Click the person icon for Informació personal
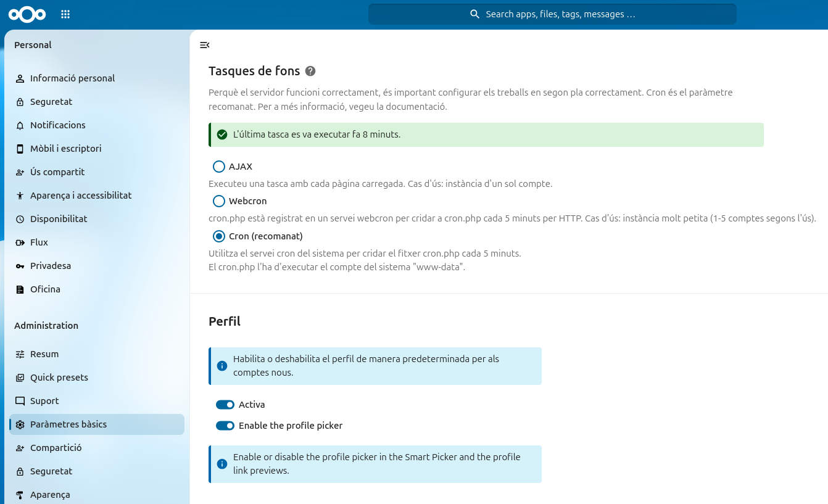The image size is (828, 504). pyautogui.click(x=20, y=78)
